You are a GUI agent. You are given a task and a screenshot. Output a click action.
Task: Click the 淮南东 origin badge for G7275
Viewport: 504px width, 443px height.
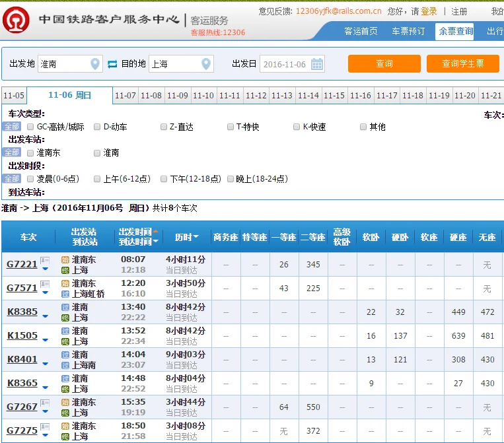[65, 426]
